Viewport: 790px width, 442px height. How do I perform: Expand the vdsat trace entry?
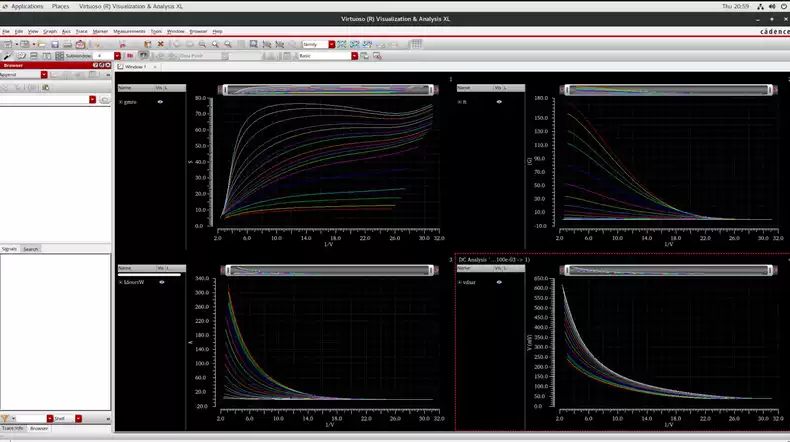point(459,282)
